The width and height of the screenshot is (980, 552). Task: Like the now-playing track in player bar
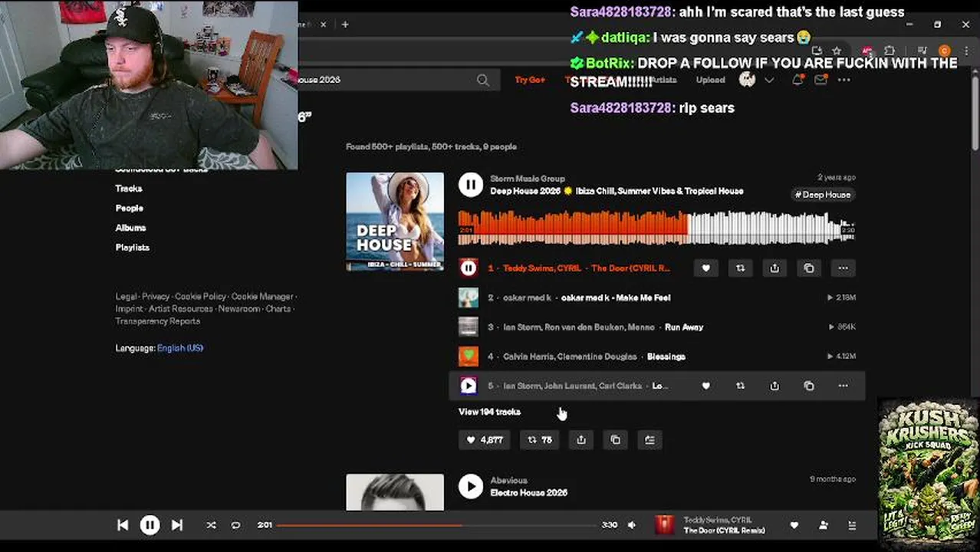[794, 525]
